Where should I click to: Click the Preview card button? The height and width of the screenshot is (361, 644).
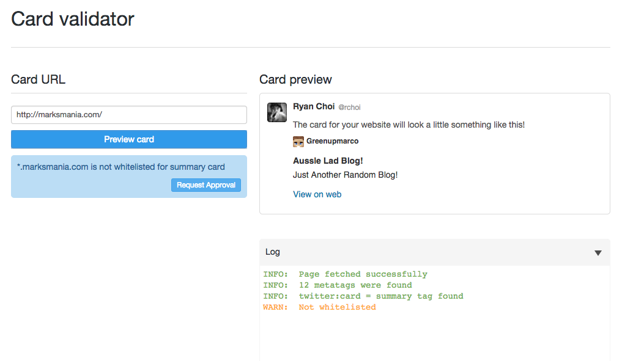[x=129, y=139]
